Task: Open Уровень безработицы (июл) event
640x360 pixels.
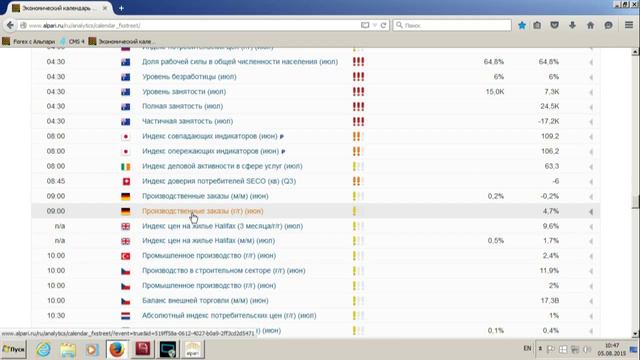Action: tap(189, 77)
